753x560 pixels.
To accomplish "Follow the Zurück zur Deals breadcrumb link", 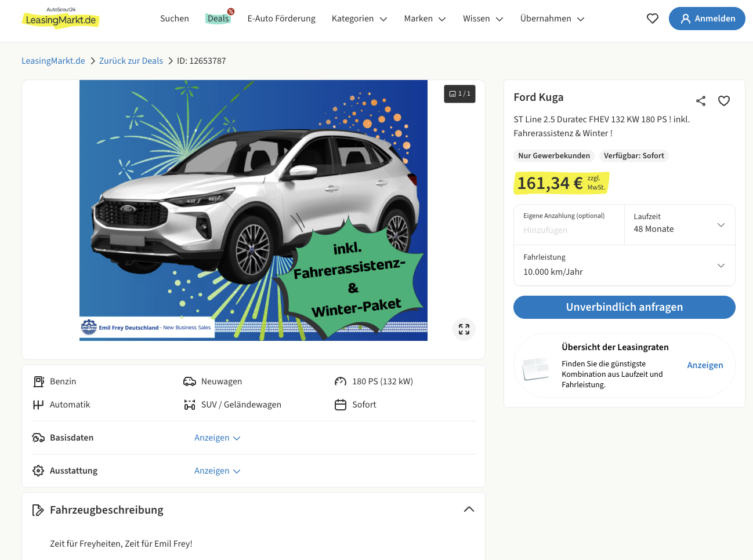I will tap(131, 61).
